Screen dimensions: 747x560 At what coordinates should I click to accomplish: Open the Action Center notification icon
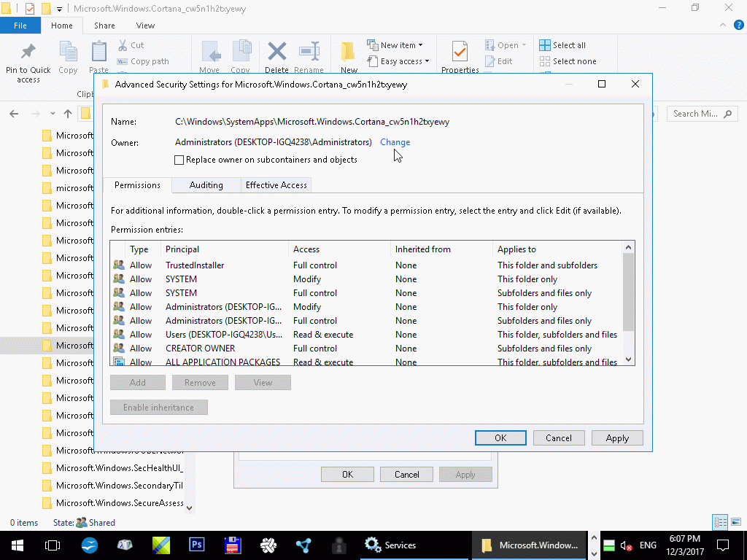click(723, 545)
